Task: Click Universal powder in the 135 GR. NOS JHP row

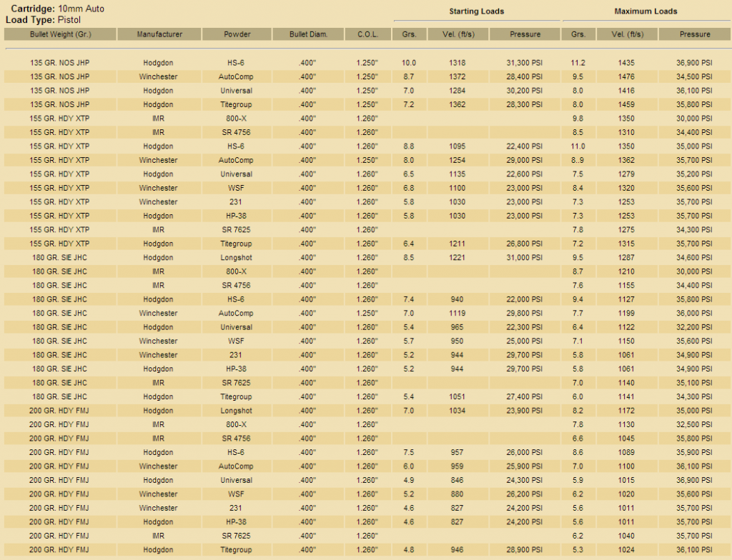Action: point(236,91)
